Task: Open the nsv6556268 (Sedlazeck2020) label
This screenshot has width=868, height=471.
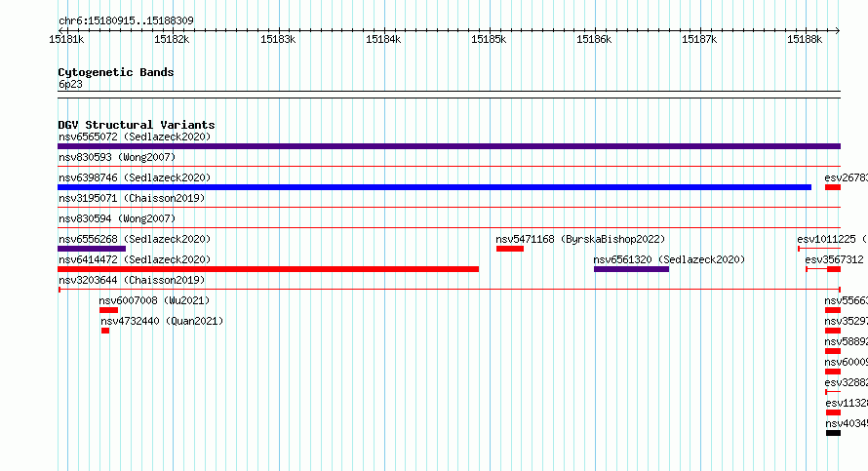Action: coord(135,239)
